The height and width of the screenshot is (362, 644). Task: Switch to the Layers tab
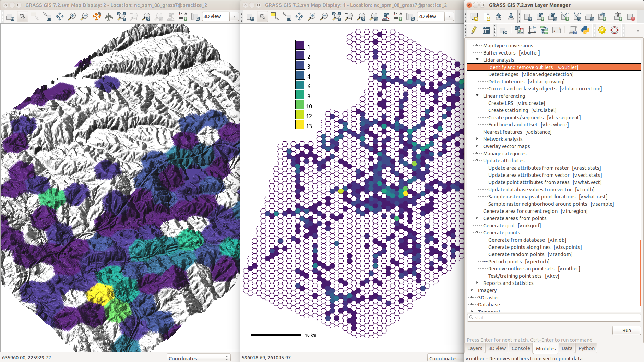[475, 348]
